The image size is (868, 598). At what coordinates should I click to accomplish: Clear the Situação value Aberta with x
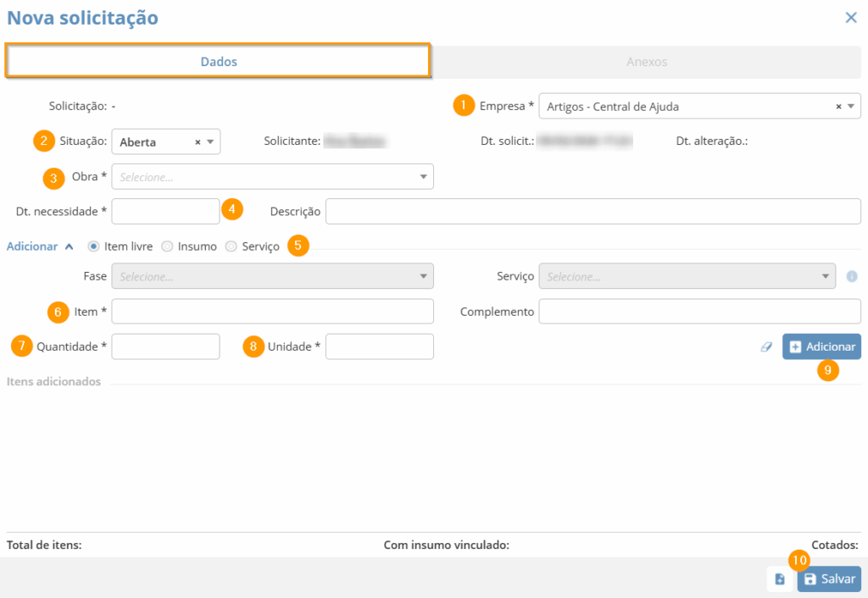[198, 142]
